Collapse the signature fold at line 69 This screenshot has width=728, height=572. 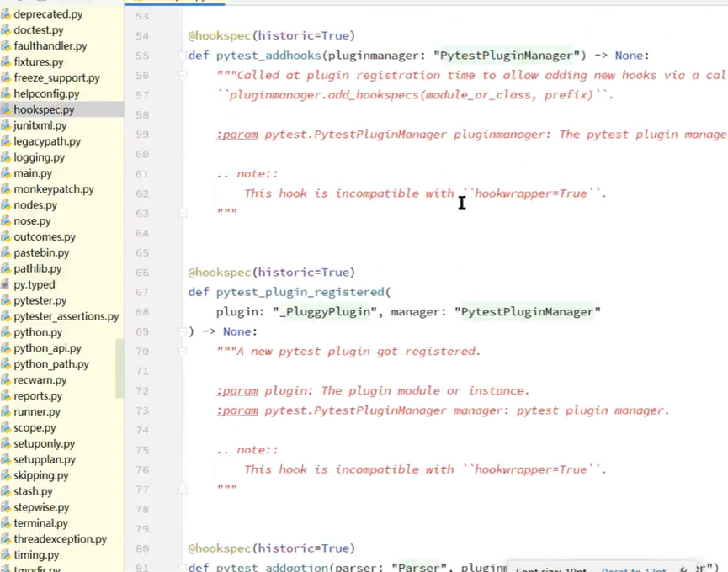point(183,331)
